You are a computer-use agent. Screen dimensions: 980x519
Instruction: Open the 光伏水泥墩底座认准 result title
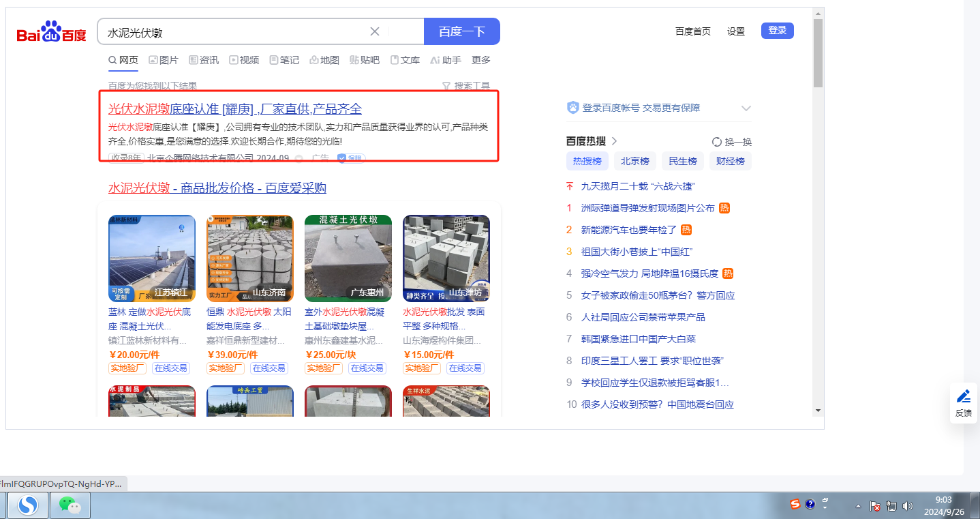coord(235,109)
